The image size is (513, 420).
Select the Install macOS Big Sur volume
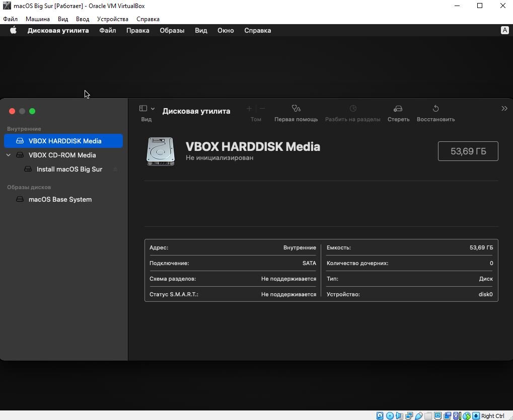click(x=63, y=169)
